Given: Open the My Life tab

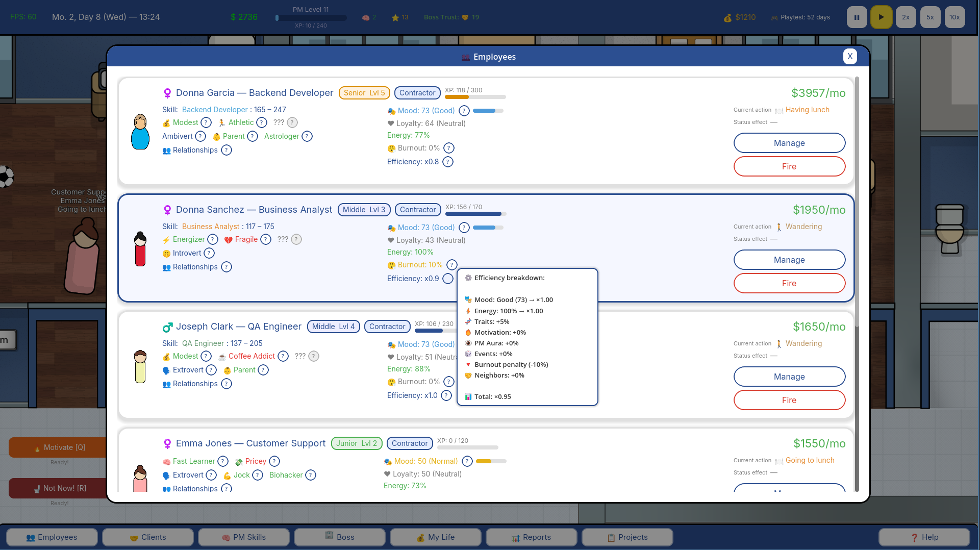Looking at the screenshot, I should (x=435, y=537).
